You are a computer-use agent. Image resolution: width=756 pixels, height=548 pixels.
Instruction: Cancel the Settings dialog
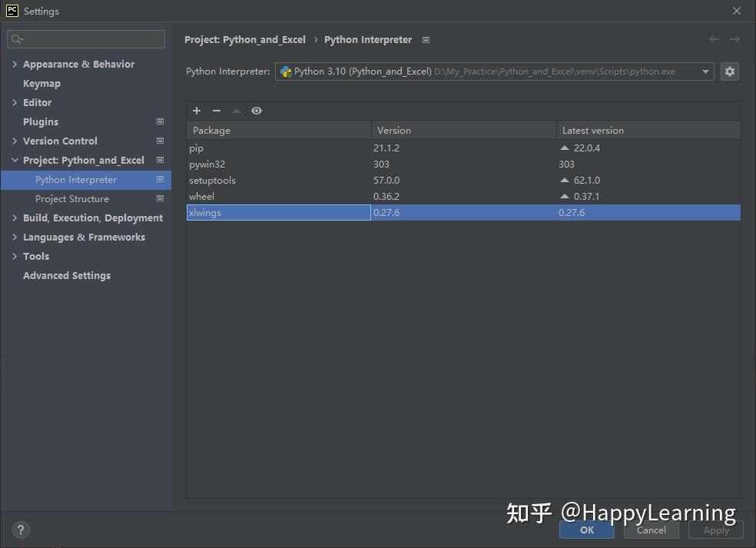[x=651, y=530]
